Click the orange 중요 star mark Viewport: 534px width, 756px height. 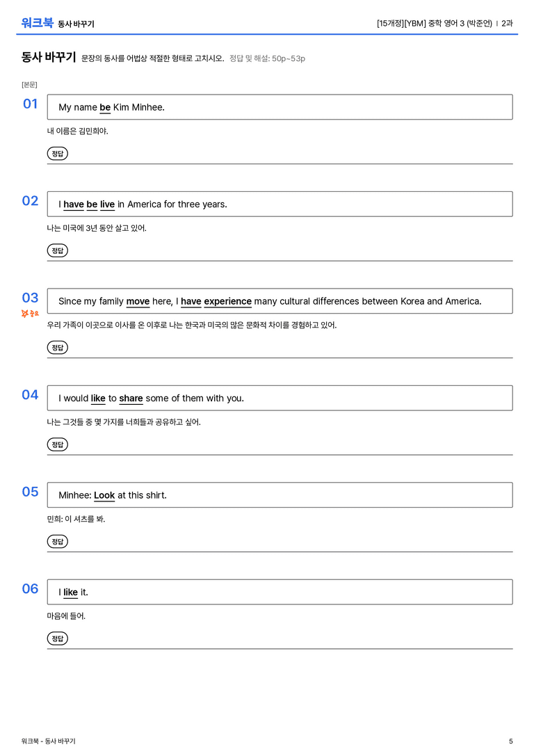[x=30, y=314]
